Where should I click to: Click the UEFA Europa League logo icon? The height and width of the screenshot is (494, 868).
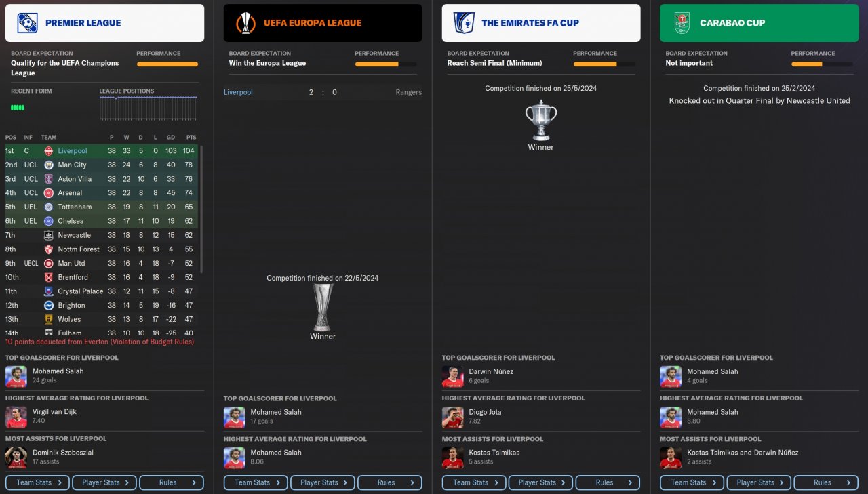(x=245, y=23)
